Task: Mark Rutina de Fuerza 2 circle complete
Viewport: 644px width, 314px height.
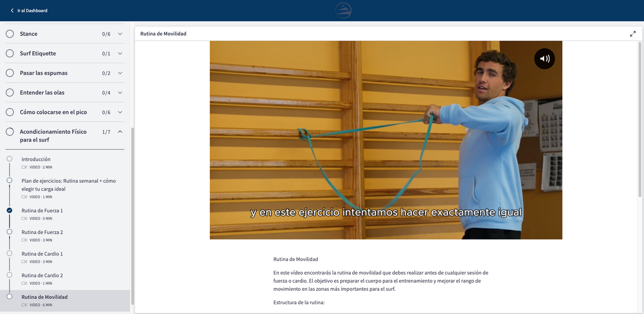Action: (x=9, y=232)
